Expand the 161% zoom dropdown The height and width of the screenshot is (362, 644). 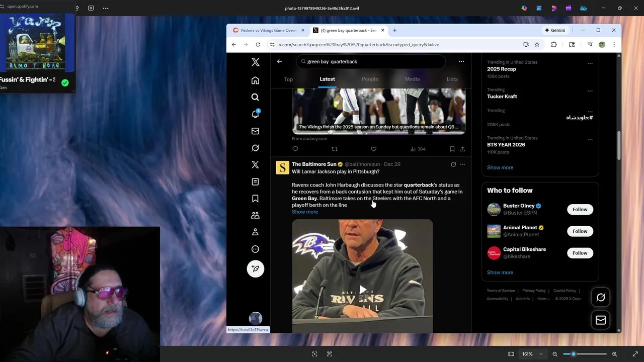[x=533, y=354]
